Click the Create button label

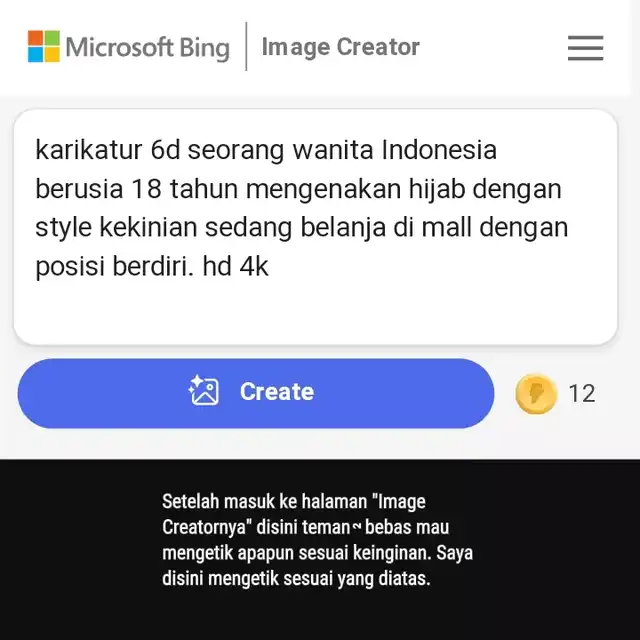point(277,391)
